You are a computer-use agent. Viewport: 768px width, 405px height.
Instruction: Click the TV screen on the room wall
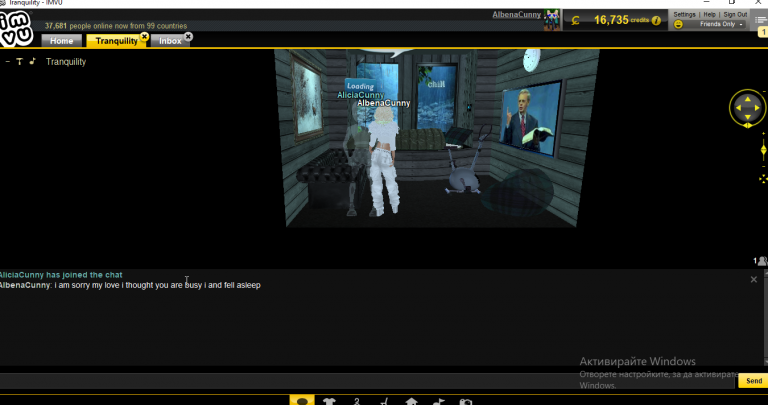pos(531,119)
